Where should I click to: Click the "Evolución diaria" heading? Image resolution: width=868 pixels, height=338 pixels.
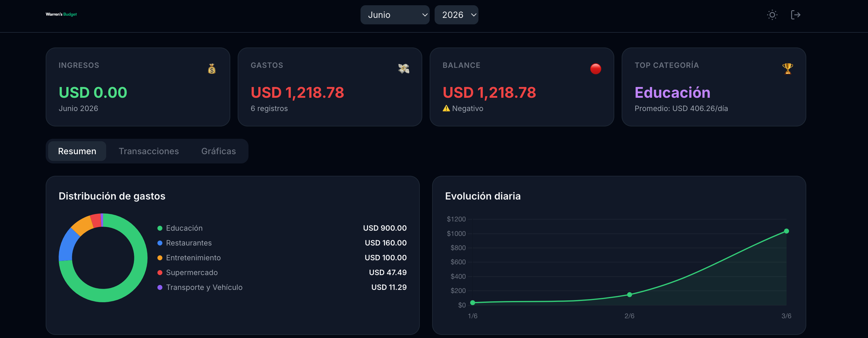click(483, 196)
